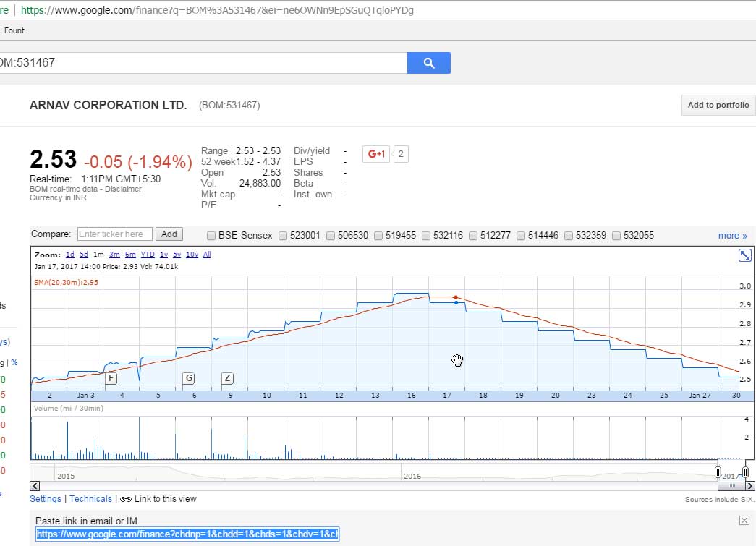Click the ARNAV CORPORATION LTD. heading
The width and height of the screenshot is (756, 546).
108,105
